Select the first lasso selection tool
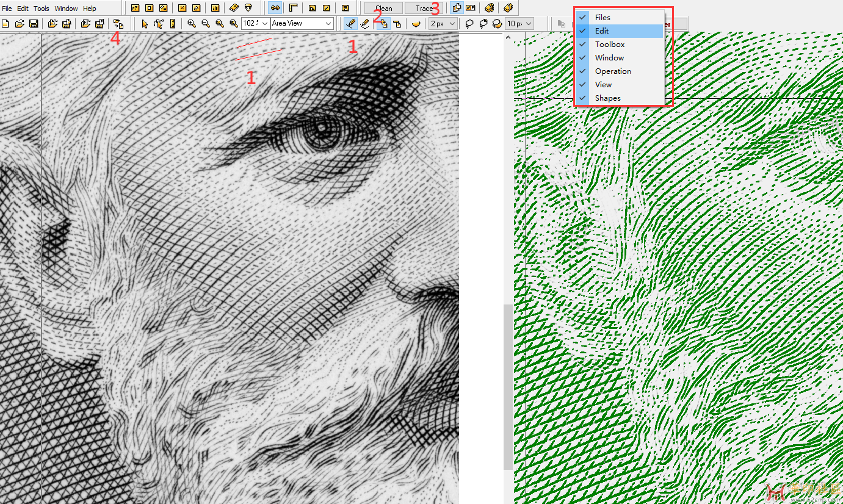 click(x=469, y=24)
